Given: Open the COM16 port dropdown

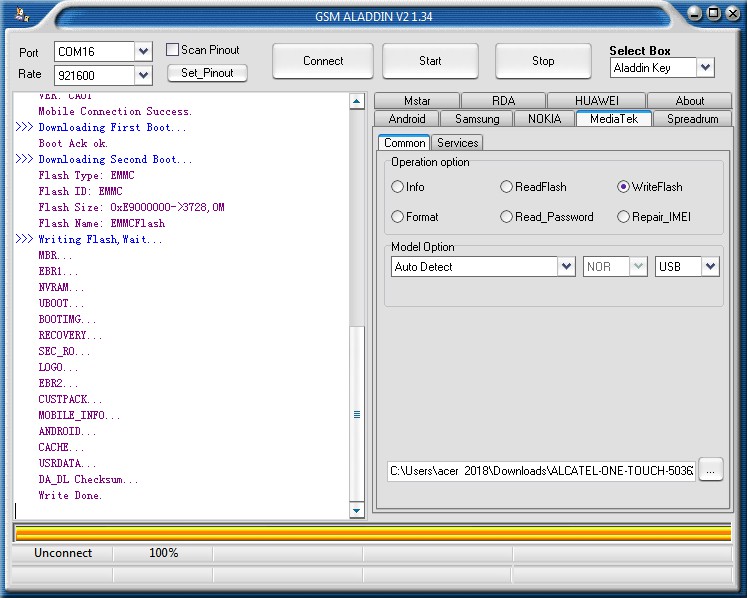Looking at the screenshot, I should tap(144, 51).
